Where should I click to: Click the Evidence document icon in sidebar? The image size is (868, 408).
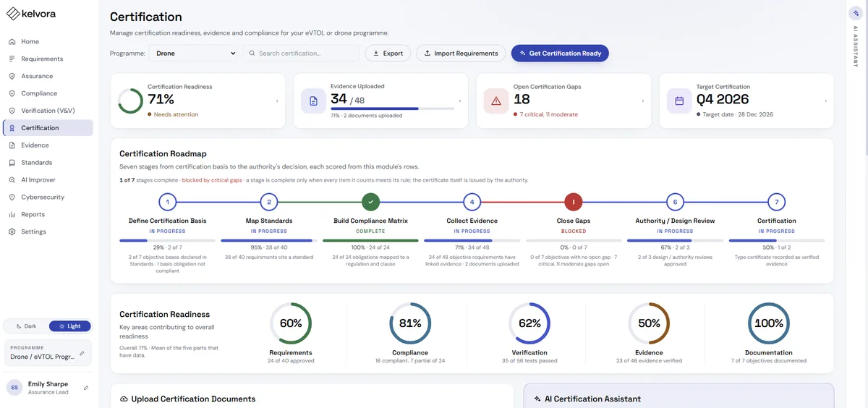click(x=12, y=145)
